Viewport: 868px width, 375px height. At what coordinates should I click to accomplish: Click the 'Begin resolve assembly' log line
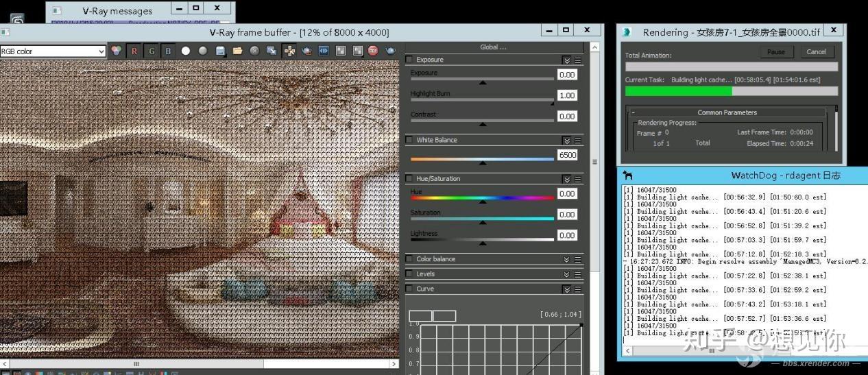pos(745,262)
